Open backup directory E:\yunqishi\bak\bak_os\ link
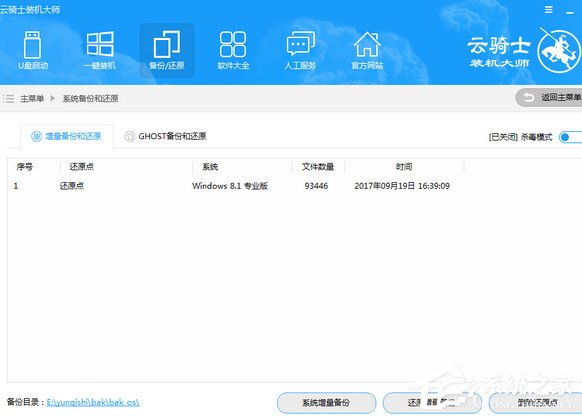Image resolution: width=582 pixels, height=418 pixels. pyautogui.click(x=93, y=402)
